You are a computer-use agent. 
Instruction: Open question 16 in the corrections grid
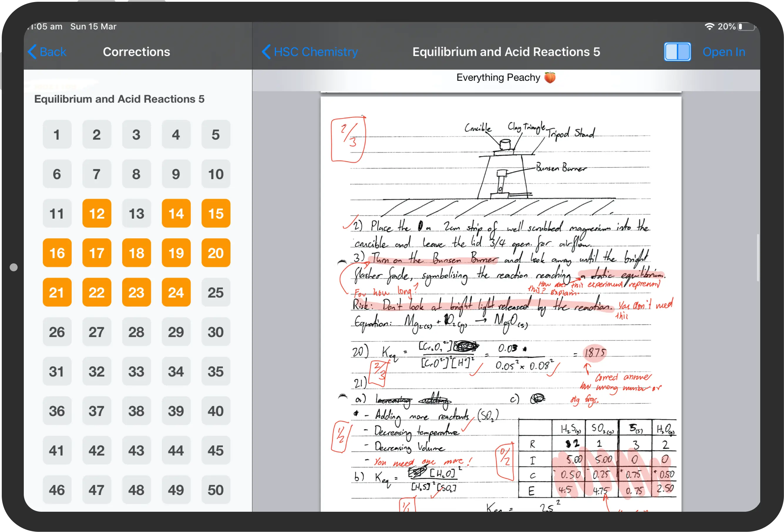(x=57, y=253)
